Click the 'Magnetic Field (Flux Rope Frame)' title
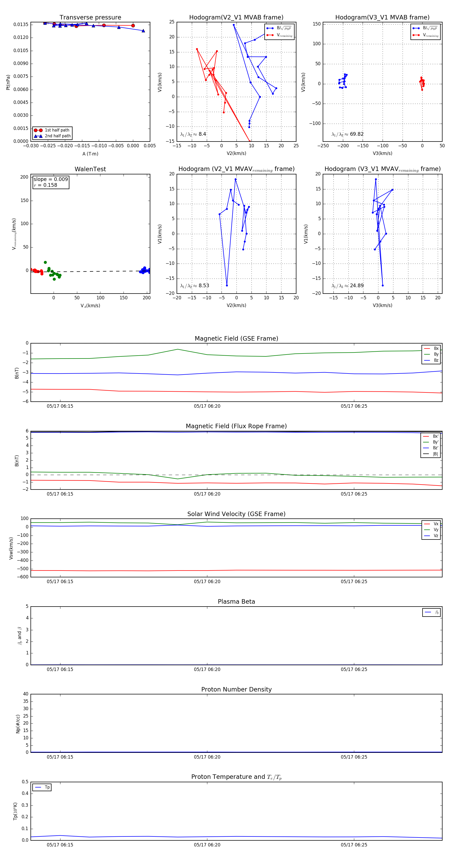The height and width of the screenshot is (868, 473). pyautogui.click(x=236, y=426)
